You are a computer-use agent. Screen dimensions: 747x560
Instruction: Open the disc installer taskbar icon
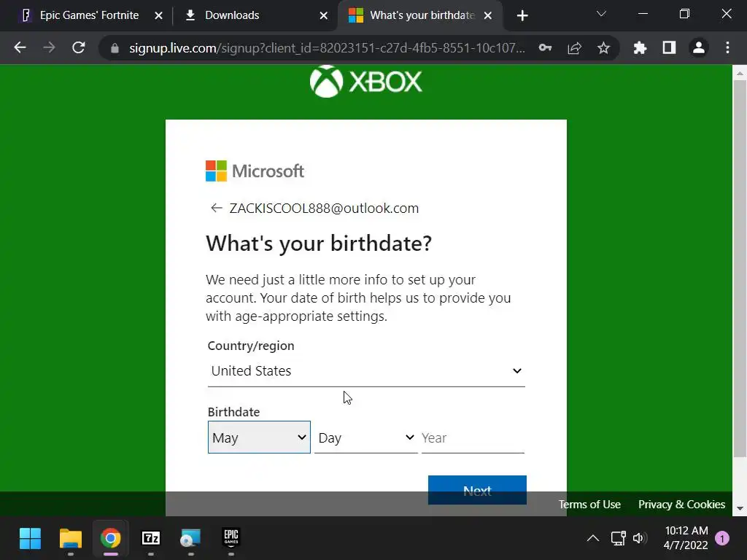[x=190, y=539]
